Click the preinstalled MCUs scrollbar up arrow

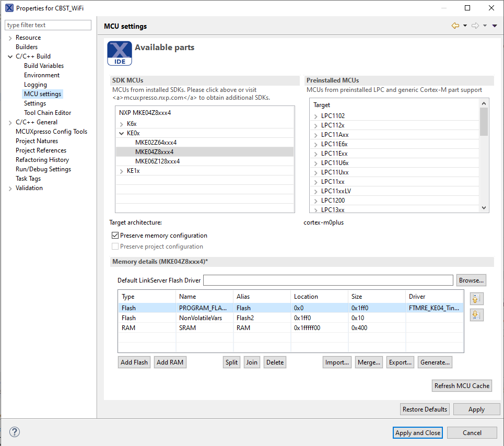[x=484, y=103]
